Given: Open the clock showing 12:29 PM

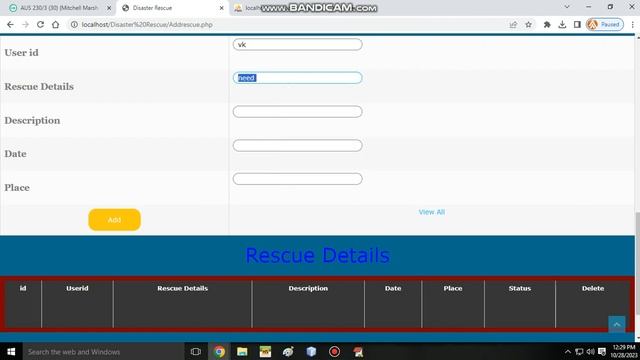Looking at the screenshot, I should tap(623, 351).
